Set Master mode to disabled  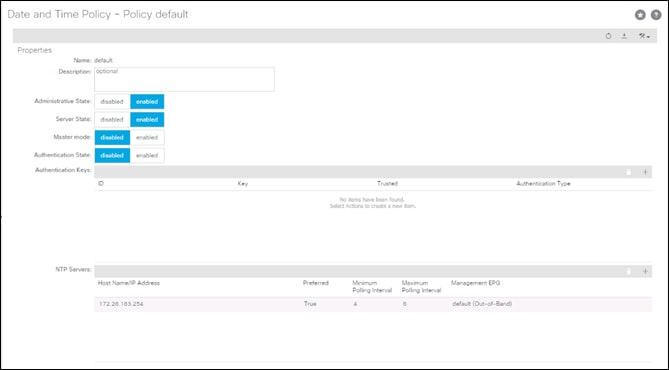[112, 137]
